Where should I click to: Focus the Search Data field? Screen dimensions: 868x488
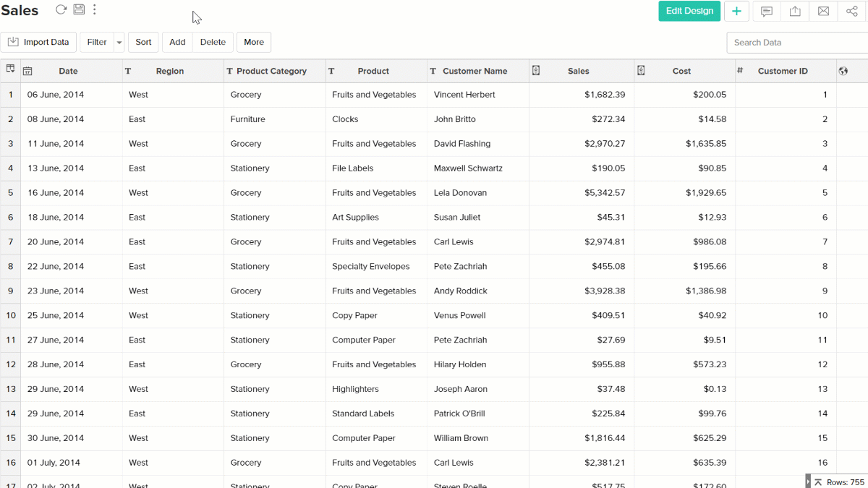coord(796,43)
